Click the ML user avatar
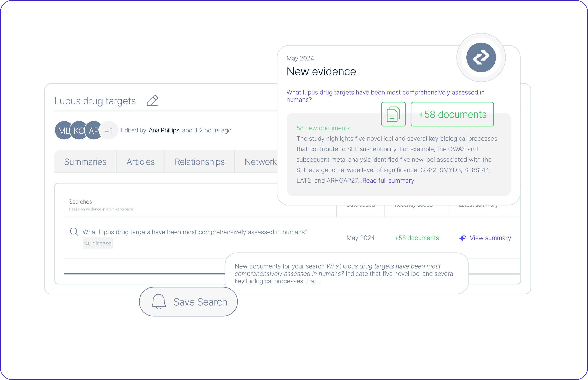 click(63, 130)
